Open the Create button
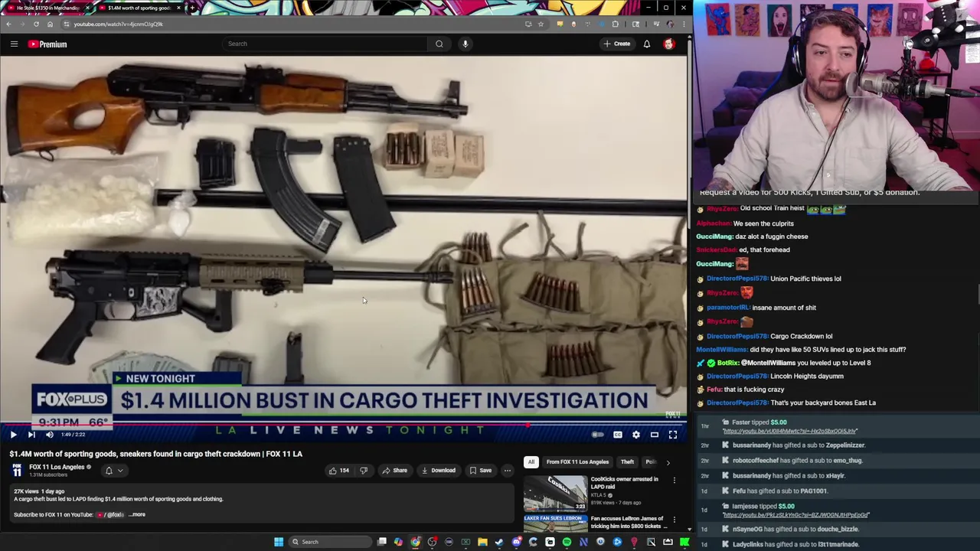The width and height of the screenshot is (980, 551). click(x=616, y=44)
